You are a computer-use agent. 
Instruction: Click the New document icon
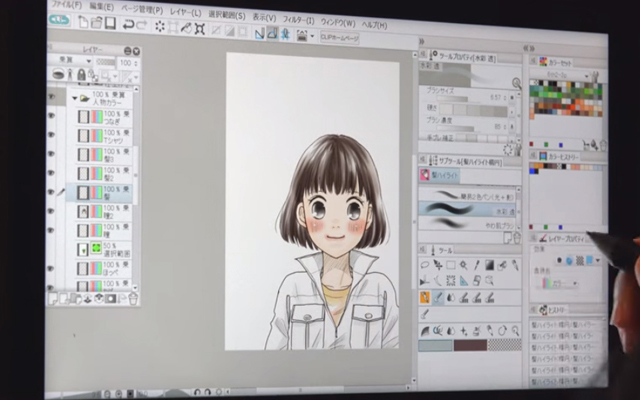tap(82, 22)
